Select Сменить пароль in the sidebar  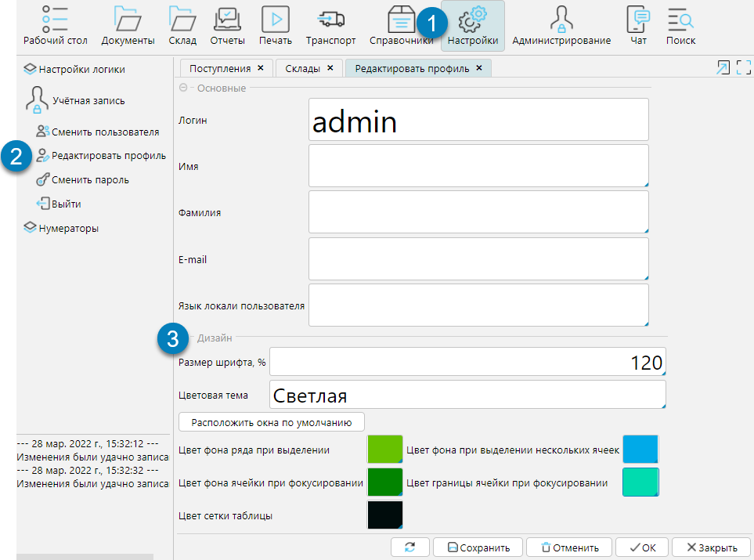point(90,179)
